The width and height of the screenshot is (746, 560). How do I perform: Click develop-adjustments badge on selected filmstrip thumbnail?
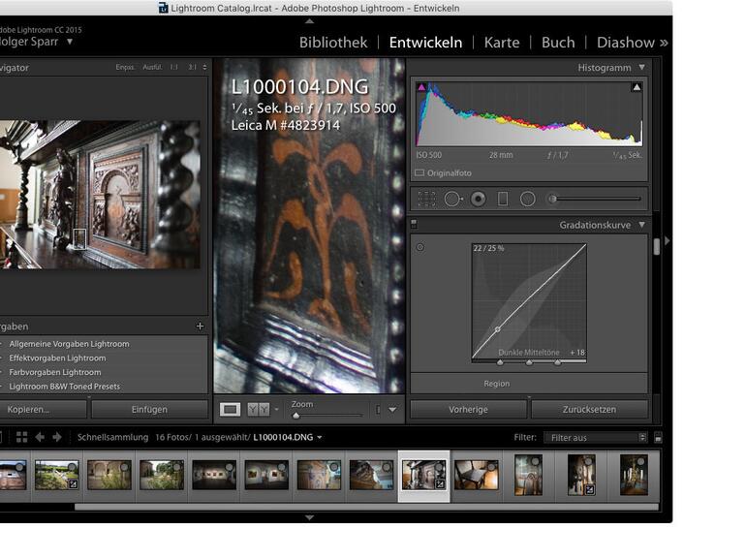[440, 484]
